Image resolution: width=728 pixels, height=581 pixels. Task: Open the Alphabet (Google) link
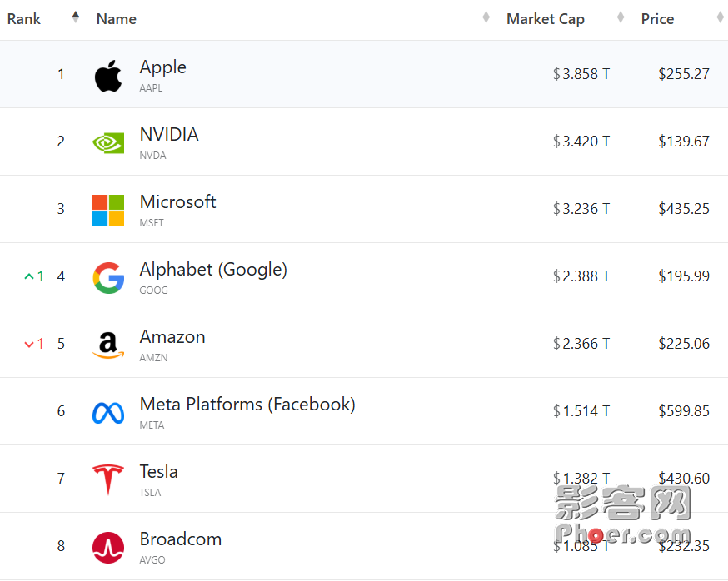213,270
